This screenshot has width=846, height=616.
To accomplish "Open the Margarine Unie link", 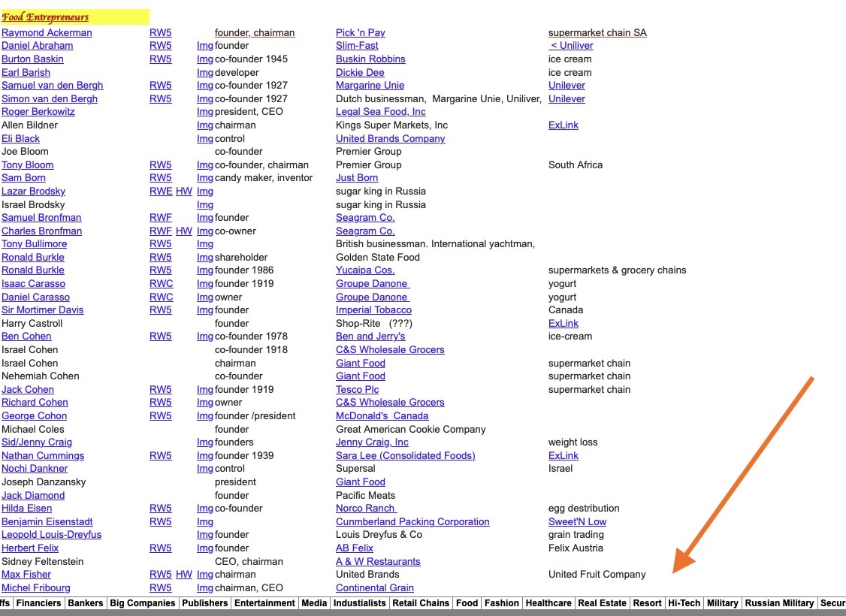I will 370,85.
